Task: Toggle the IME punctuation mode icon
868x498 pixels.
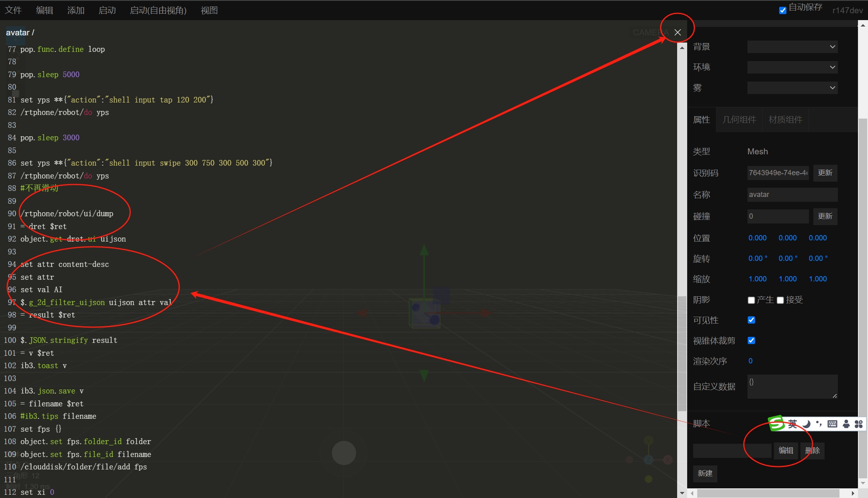Action: 819,424
